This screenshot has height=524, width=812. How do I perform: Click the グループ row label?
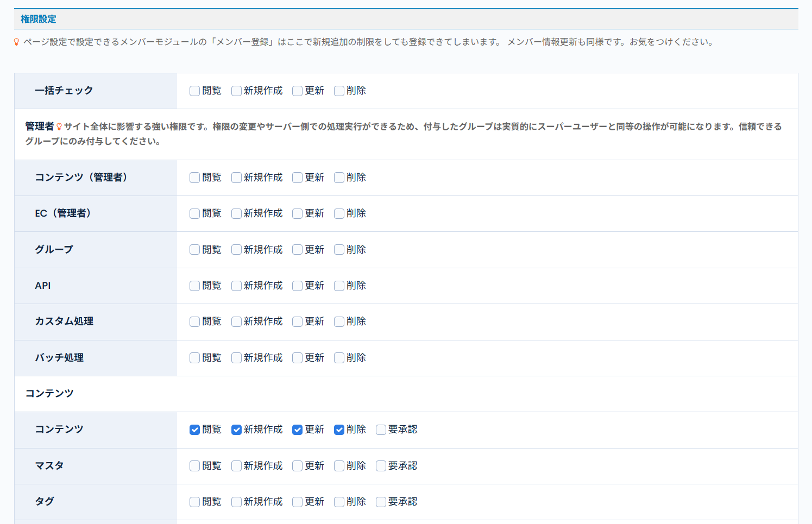(x=54, y=250)
